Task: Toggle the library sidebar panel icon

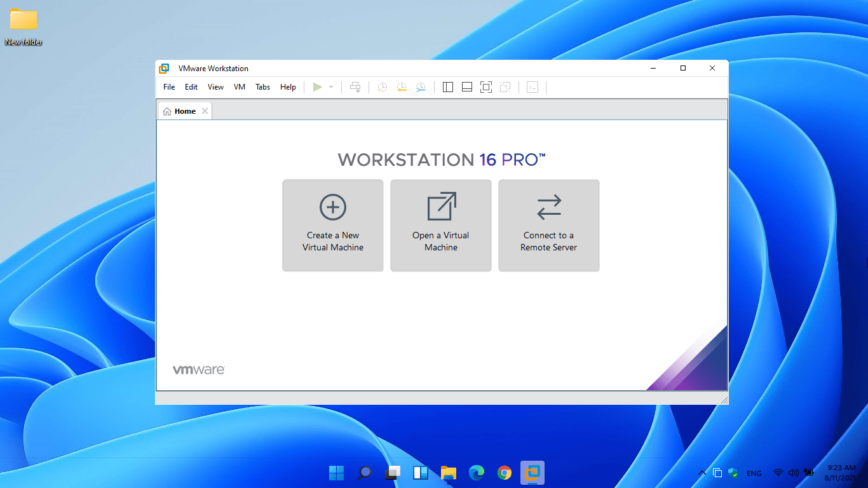Action: [448, 87]
